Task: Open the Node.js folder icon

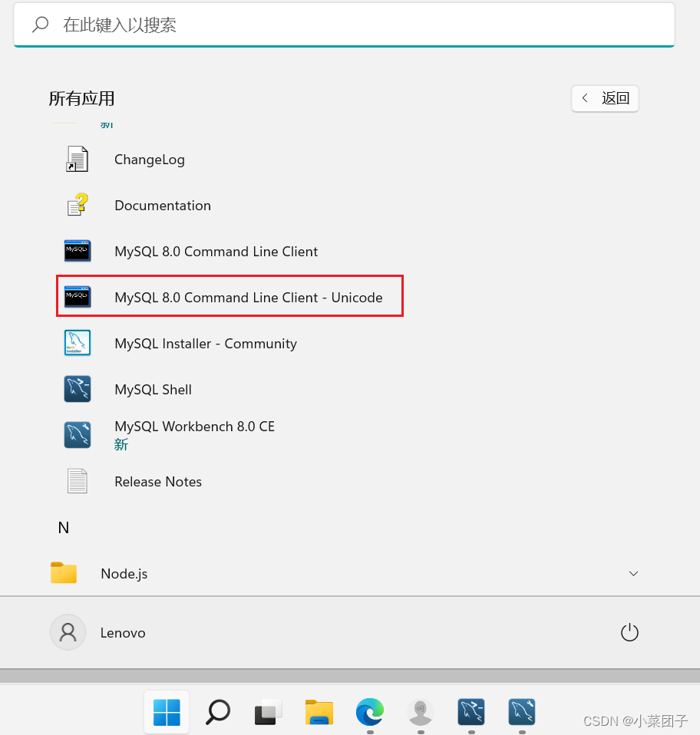Action: [x=63, y=573]
